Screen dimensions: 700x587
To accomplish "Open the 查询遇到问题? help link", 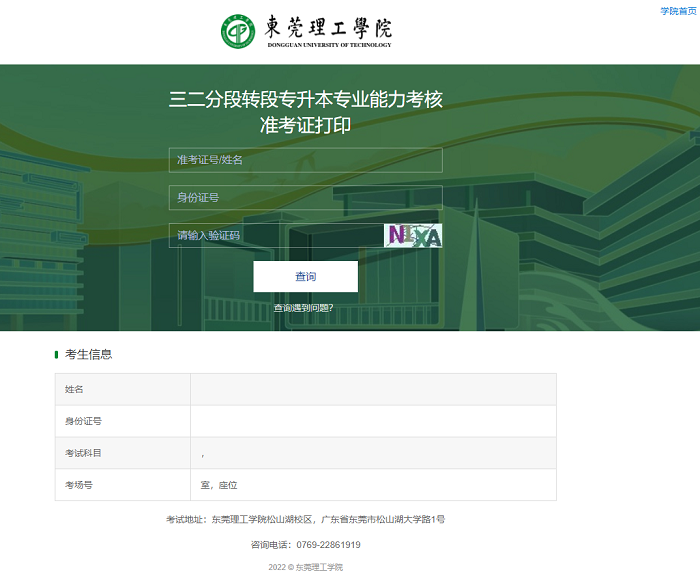I will (304, 308).
